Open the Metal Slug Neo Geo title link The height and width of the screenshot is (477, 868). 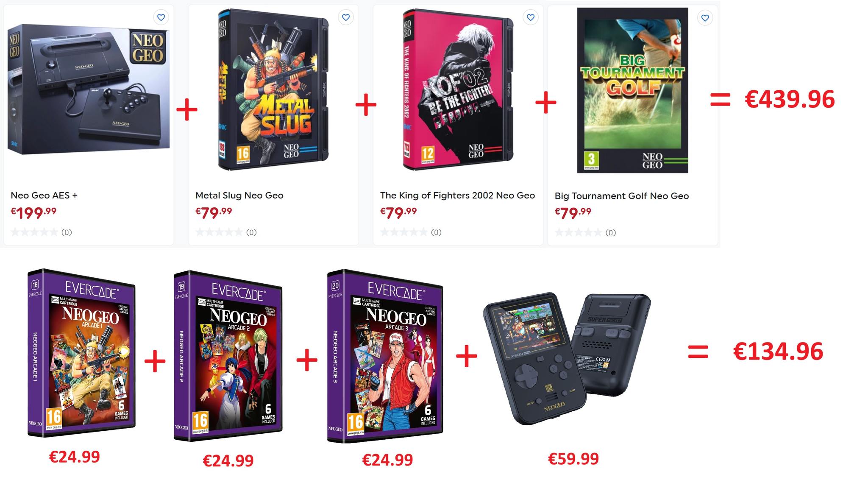(239, 195)
